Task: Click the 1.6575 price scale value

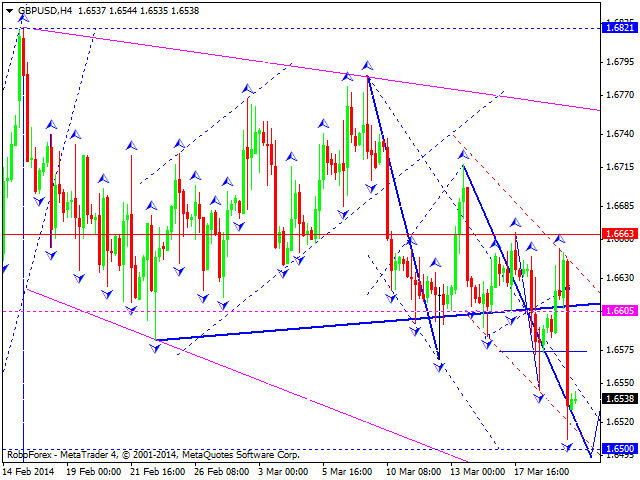Action: pyautogui.click(x=620, y=350)
